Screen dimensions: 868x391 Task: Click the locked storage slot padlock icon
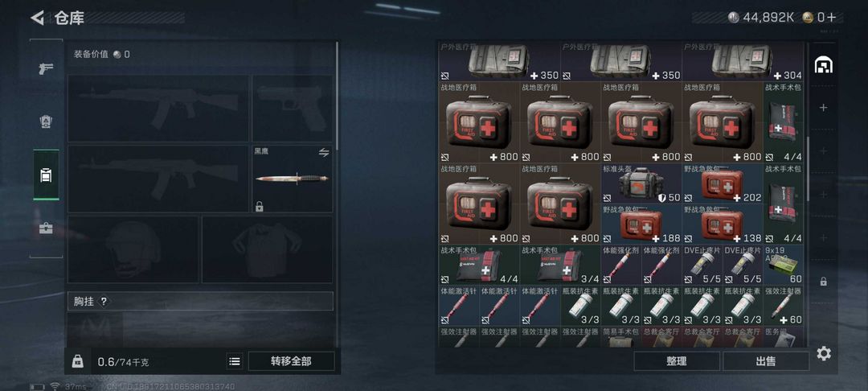(824, 282)
